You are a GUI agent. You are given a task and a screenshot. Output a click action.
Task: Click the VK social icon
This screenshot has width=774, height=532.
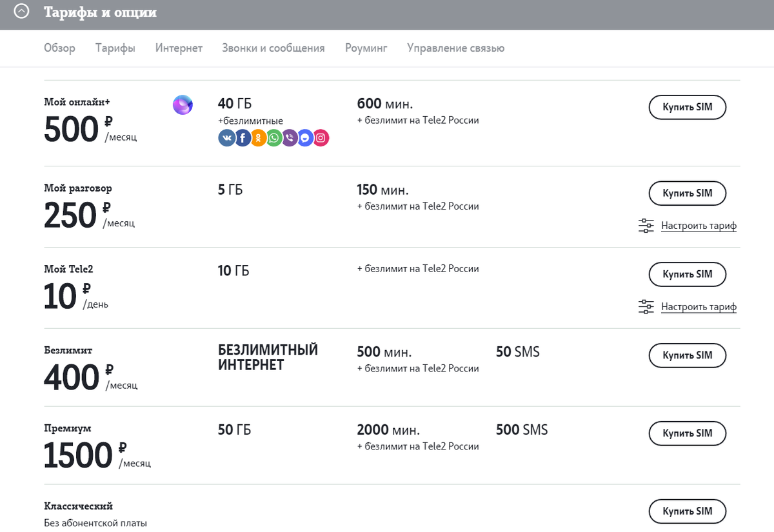click(x=227, y=137)
